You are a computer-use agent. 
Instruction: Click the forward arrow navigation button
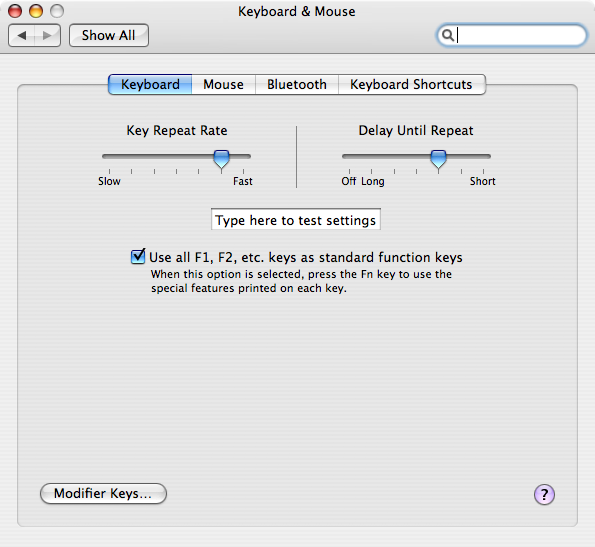47,36
